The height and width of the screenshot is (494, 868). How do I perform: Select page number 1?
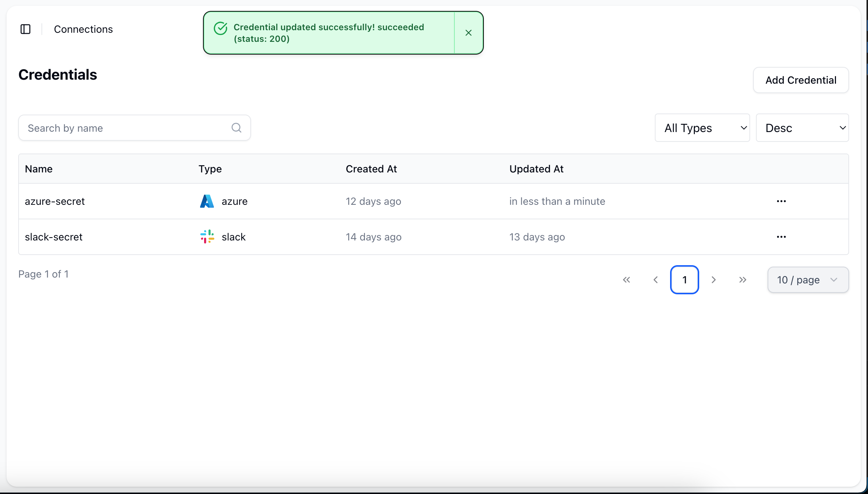point(684,280)
